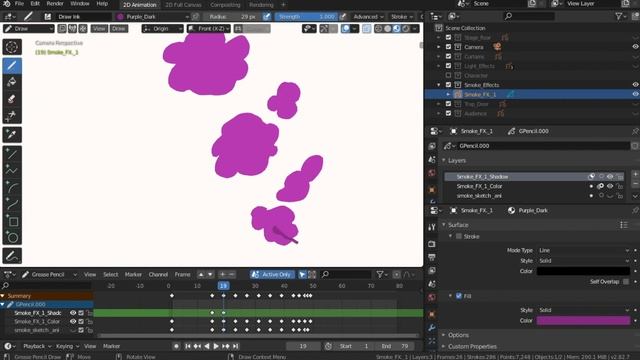
Task: Enable the Character collection checkbox
Action: tap(449, 76)
